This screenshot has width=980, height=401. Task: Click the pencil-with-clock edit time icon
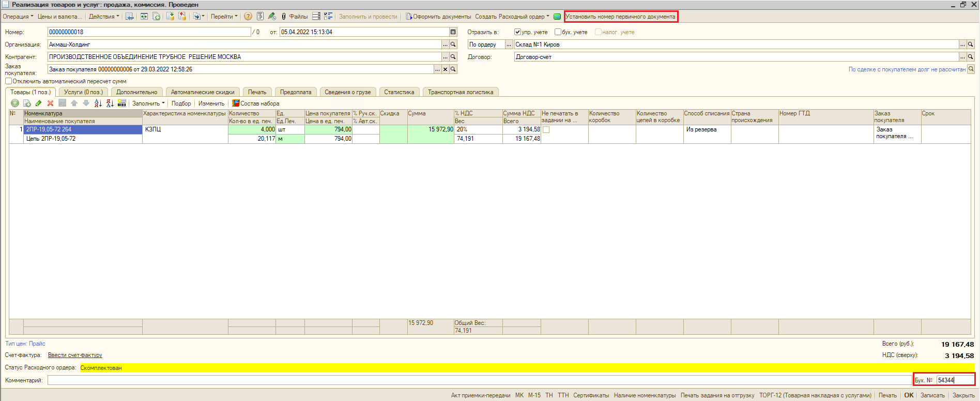coord(272,17)
